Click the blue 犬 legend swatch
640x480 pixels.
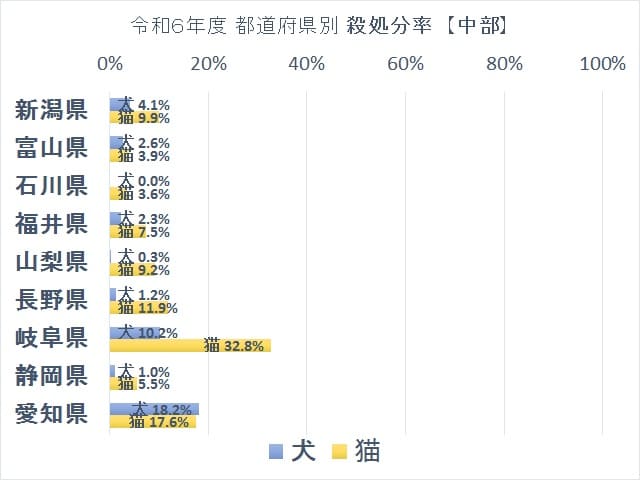[277, 451]
